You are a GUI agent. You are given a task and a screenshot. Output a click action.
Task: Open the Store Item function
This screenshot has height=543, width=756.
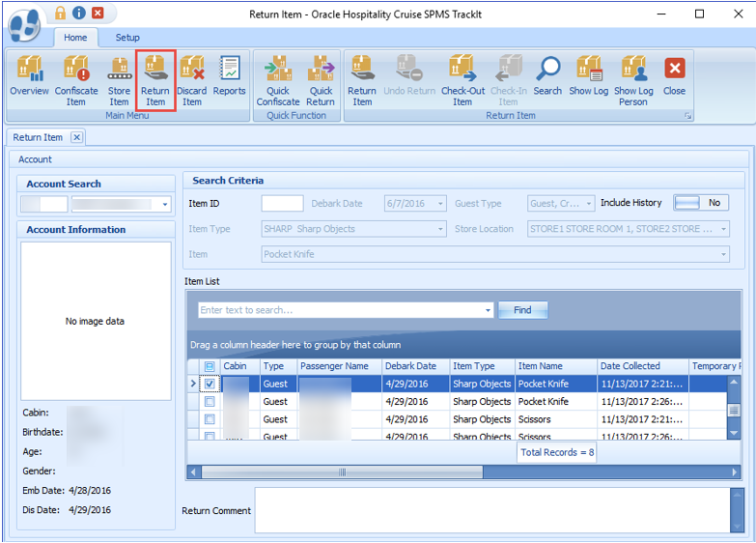click(119, 80)
